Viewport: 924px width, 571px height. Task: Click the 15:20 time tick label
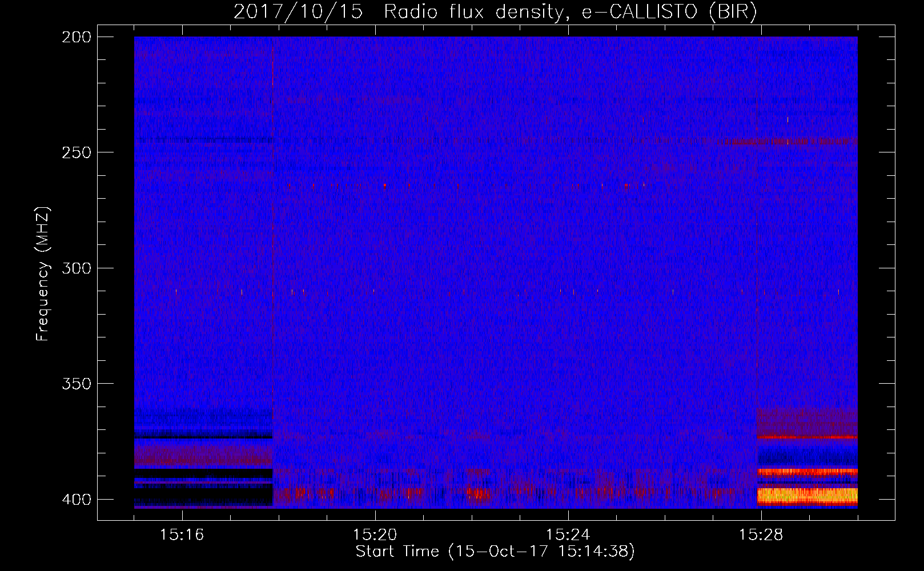point(375,535)
